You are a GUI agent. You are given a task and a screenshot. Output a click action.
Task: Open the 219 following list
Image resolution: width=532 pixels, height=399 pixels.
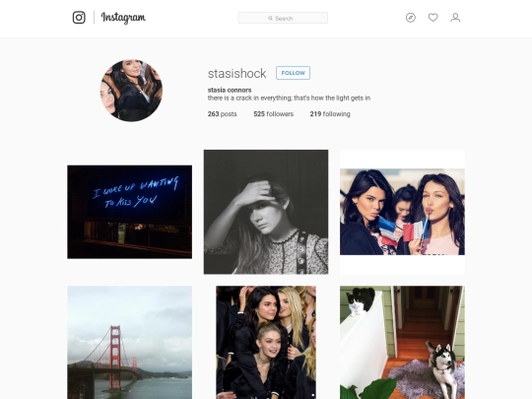(x=330, y=114)
